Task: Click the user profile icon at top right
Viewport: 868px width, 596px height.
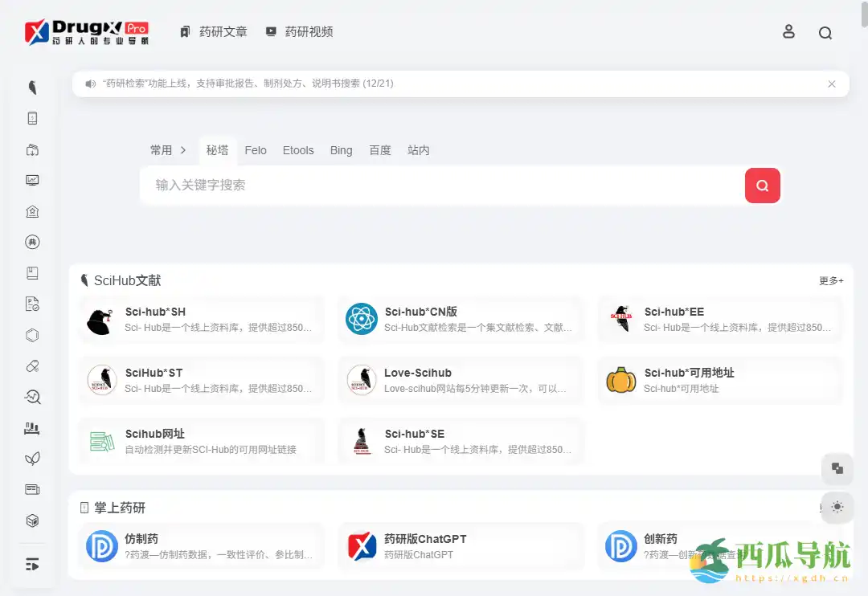Action: click(x=788, y=32)
